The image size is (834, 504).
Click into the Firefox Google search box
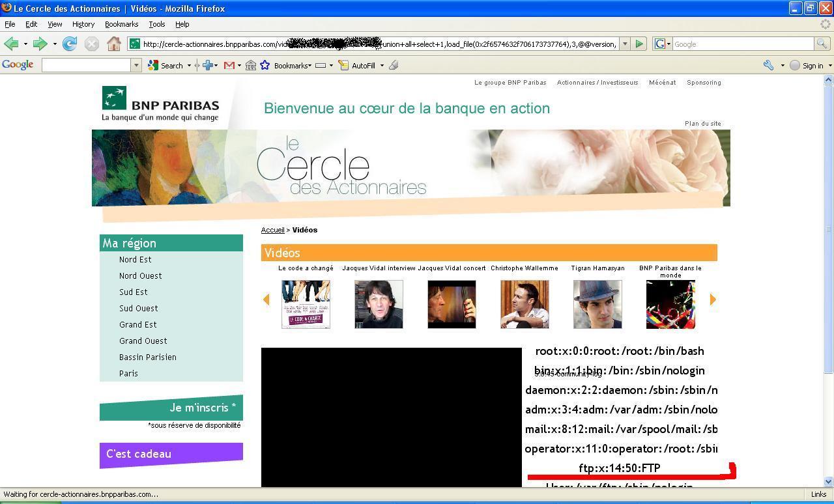pos(743,44)
